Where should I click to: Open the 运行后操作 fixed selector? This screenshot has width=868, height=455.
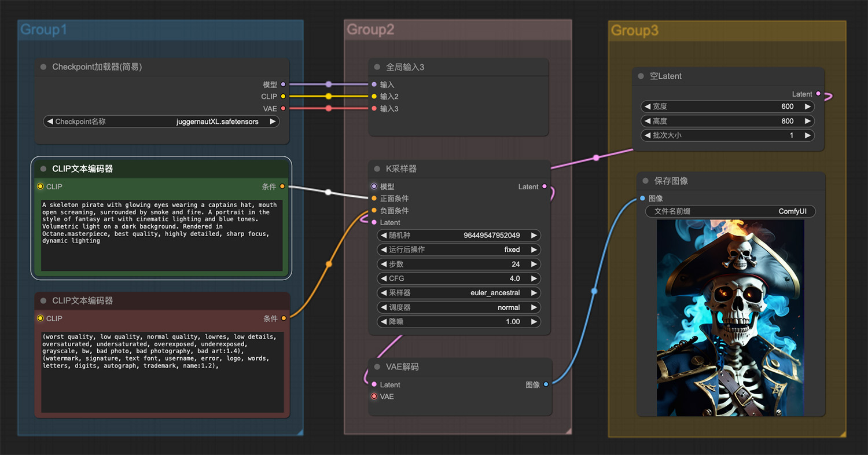459,249
